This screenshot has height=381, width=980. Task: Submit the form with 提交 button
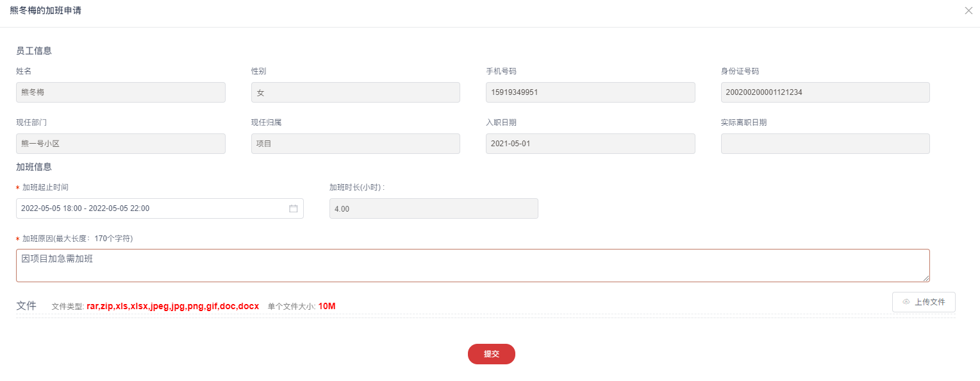[491, 354]
